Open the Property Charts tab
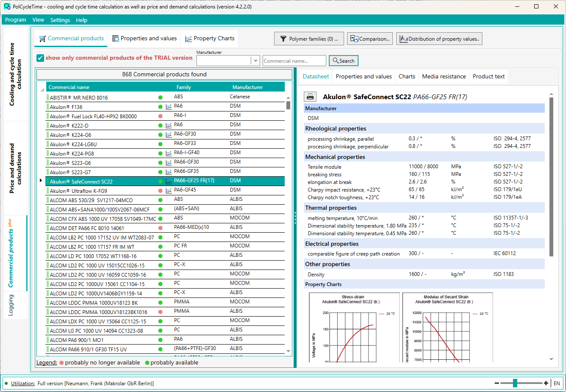Viewport: 566px width, 392px height. [x=210, y=39]
